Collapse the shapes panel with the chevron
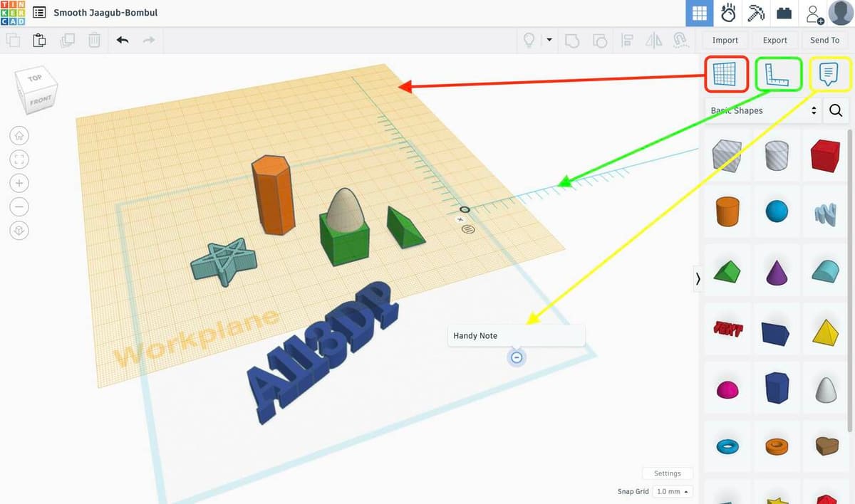The image size is (855, 504). [698, 279]
